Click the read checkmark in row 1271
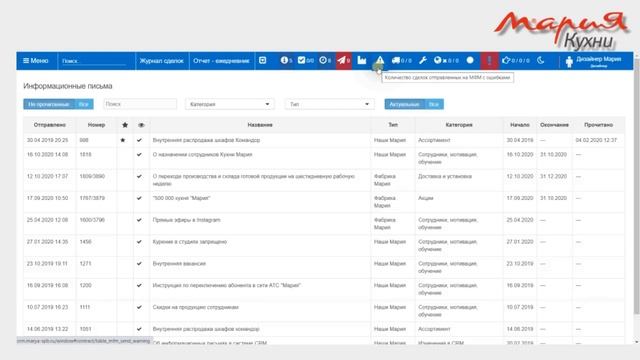Screen dimensions: 640x360 click(x=139, y=264)
